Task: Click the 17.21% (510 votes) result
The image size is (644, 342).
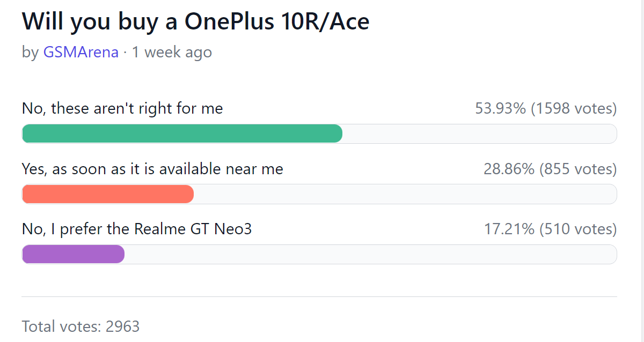Action: pos(551,229)
